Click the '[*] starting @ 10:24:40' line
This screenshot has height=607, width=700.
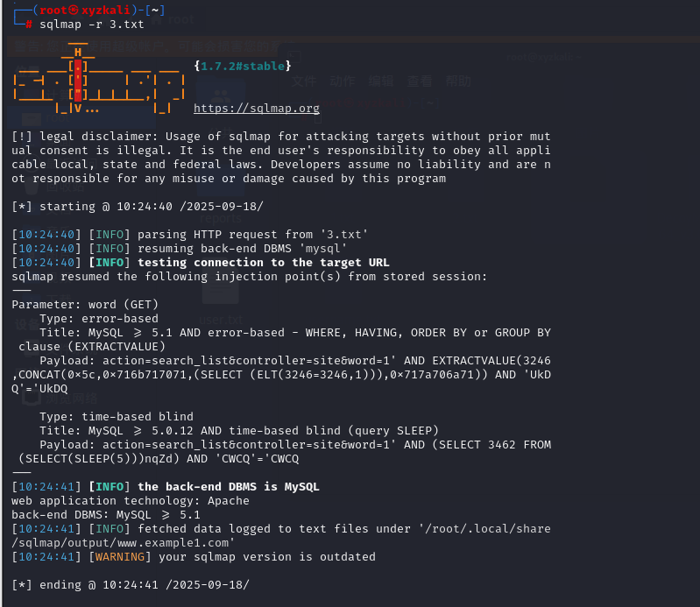138,206
